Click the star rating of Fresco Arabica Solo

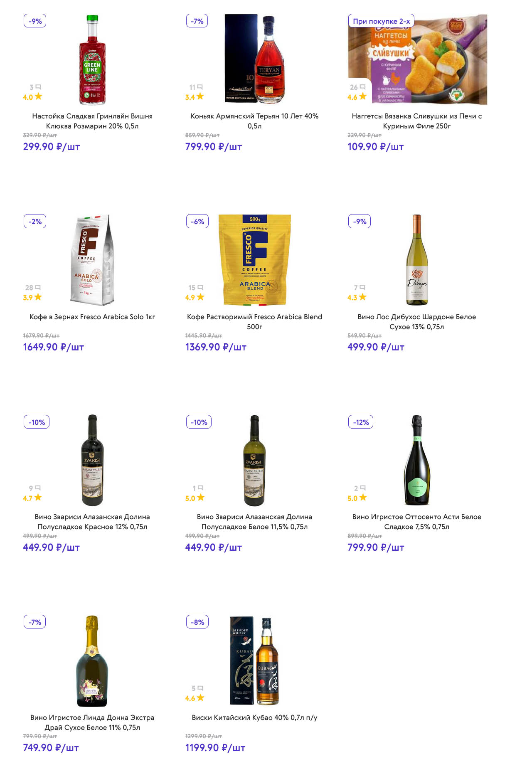click(38, 297)
